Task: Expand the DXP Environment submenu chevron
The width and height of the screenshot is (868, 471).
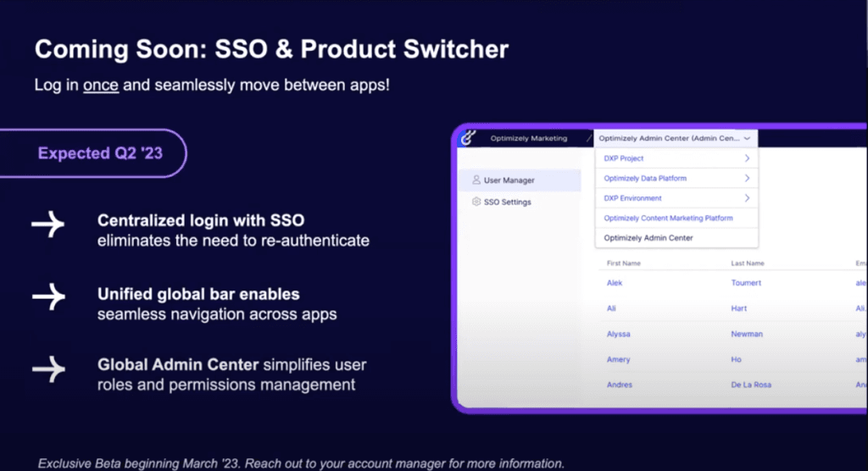Action: click(x=747, y=198)
